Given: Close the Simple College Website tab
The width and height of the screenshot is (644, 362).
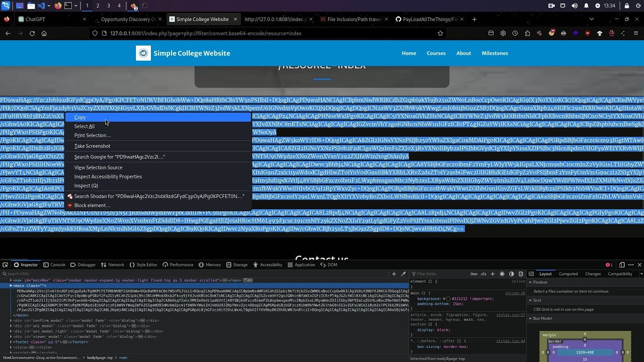Looking at the screenshot, I should click(x=234, y=19).
